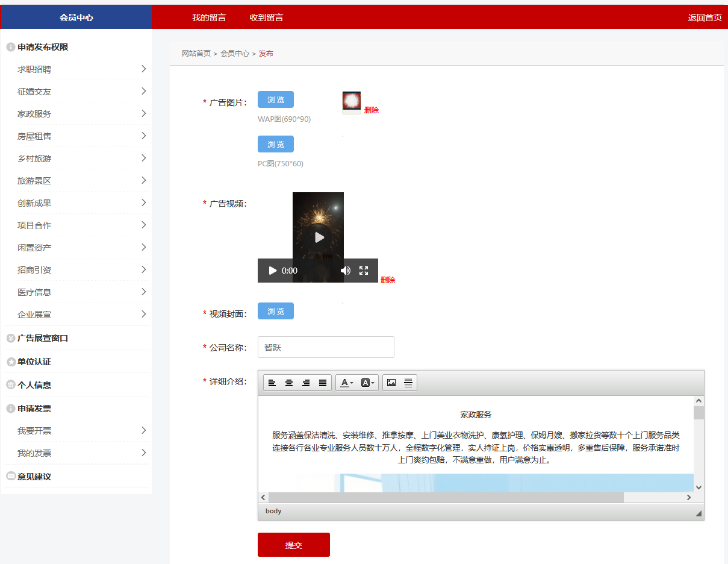Expand the 房屋租售 sidebar category
The width and height of the screenshot is (728, 564).
[143, 136]
